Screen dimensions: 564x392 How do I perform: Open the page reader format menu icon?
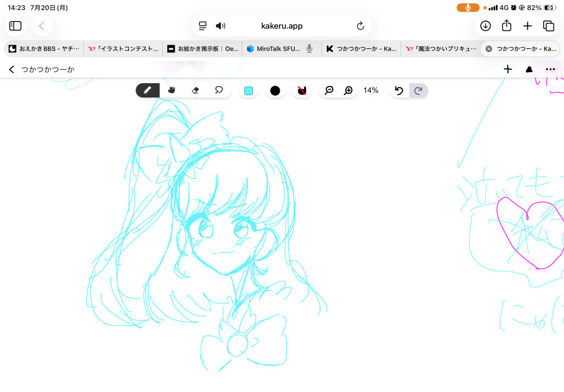point(203,26)
